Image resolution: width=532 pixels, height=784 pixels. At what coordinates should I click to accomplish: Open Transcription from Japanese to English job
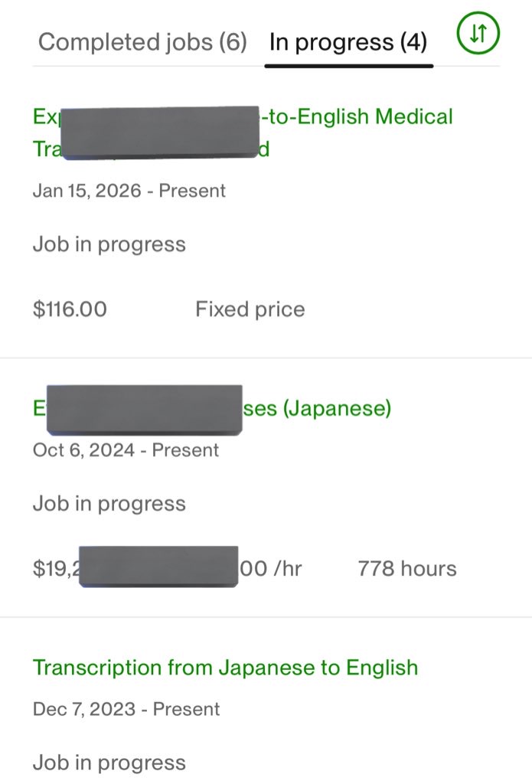pos(225,667)
